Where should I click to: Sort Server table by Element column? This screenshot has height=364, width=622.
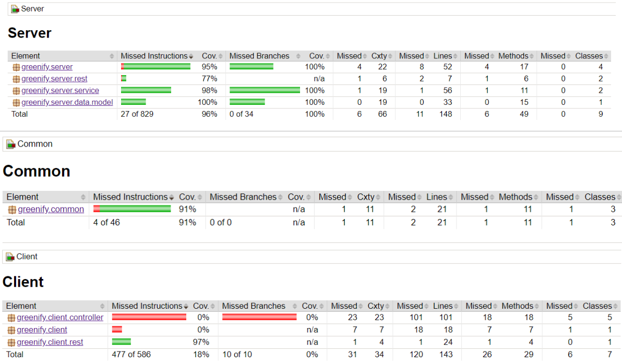(63, 56)
